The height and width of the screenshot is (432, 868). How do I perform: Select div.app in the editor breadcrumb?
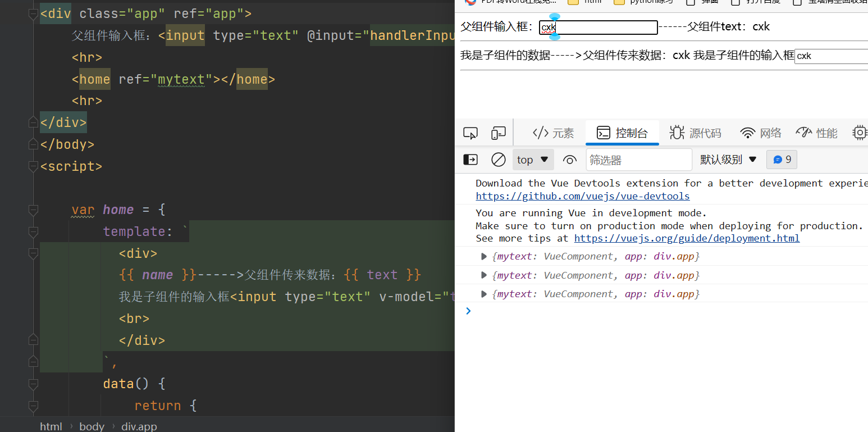139,426
